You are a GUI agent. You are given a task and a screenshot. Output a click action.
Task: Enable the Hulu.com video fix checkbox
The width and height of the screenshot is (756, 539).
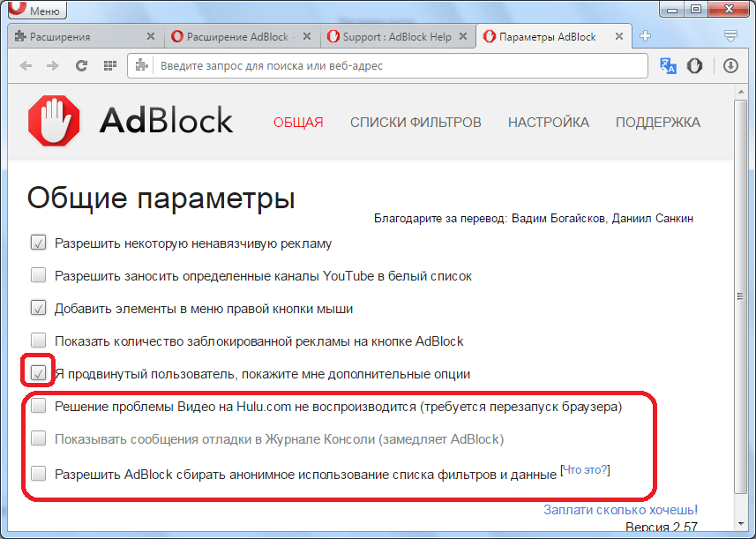pos(38,406)
